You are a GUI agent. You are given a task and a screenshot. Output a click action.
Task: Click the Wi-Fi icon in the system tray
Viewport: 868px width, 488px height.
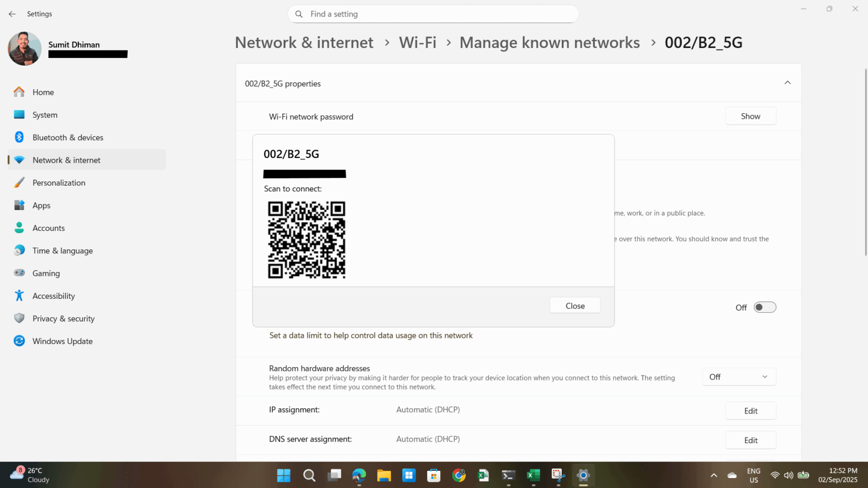coord(775,475)
